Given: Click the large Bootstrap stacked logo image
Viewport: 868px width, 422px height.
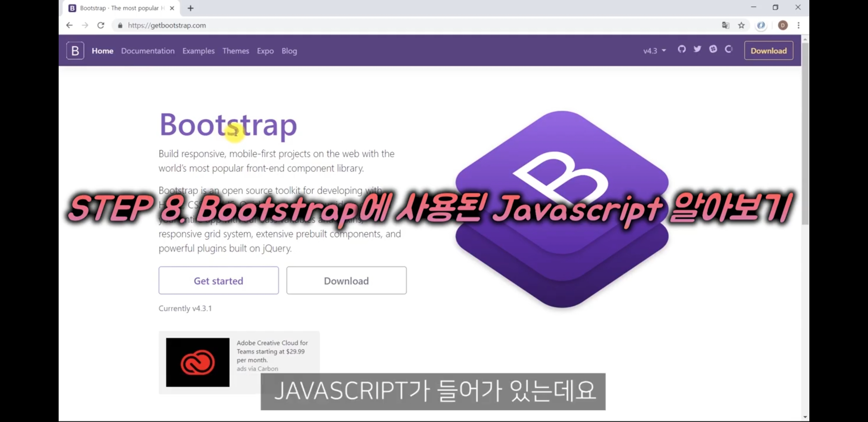Looking at the screenshot, I should [562, 209].
